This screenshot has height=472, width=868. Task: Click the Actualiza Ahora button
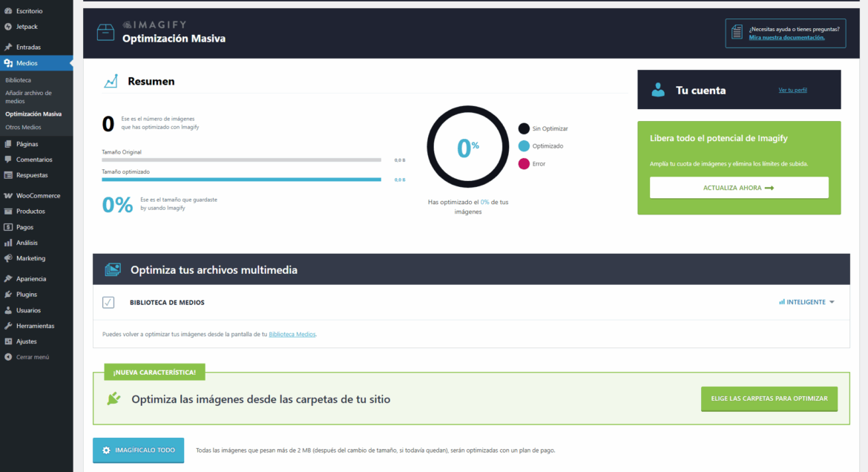point(739,188)
